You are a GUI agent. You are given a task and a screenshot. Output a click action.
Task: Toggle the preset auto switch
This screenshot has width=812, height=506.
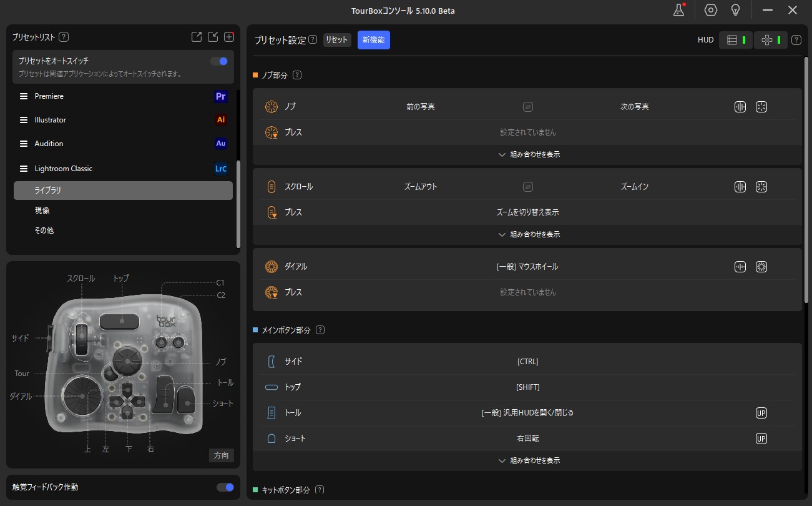(219, 61)
